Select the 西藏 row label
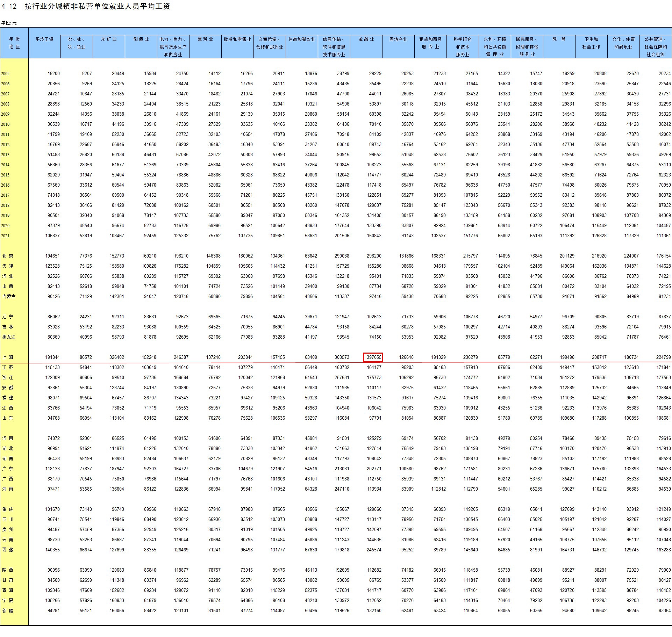 click(8, 550)
